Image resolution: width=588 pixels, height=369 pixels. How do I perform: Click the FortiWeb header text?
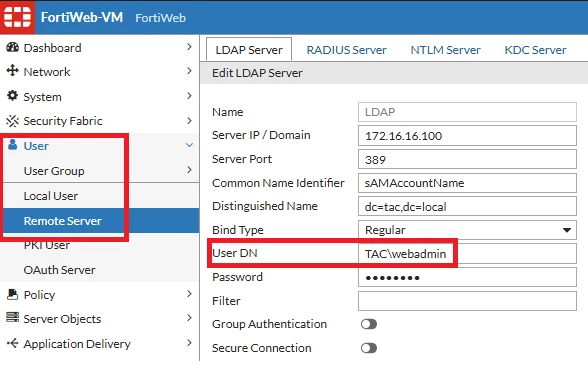click(160, 18)
